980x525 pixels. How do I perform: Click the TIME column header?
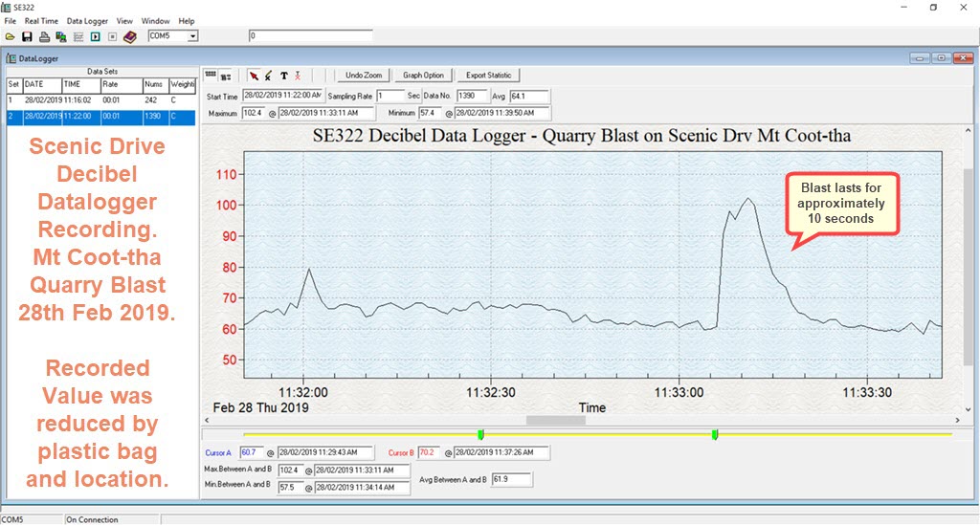(80, 85)
